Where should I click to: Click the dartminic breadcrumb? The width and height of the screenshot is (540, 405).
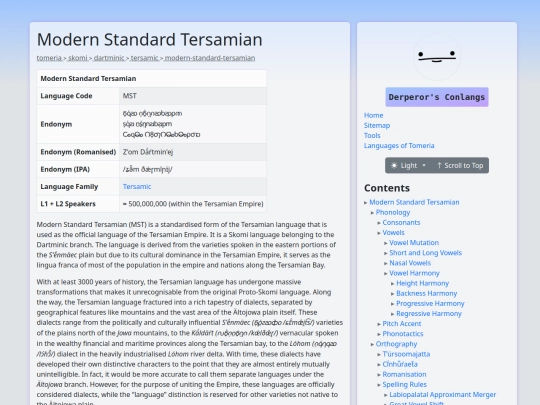[109, 58]
